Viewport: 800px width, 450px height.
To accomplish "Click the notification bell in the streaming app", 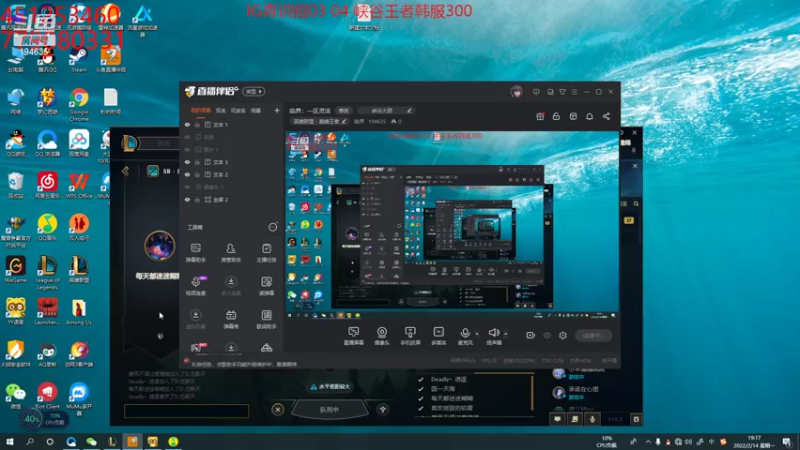I will [x=589, y=116].
